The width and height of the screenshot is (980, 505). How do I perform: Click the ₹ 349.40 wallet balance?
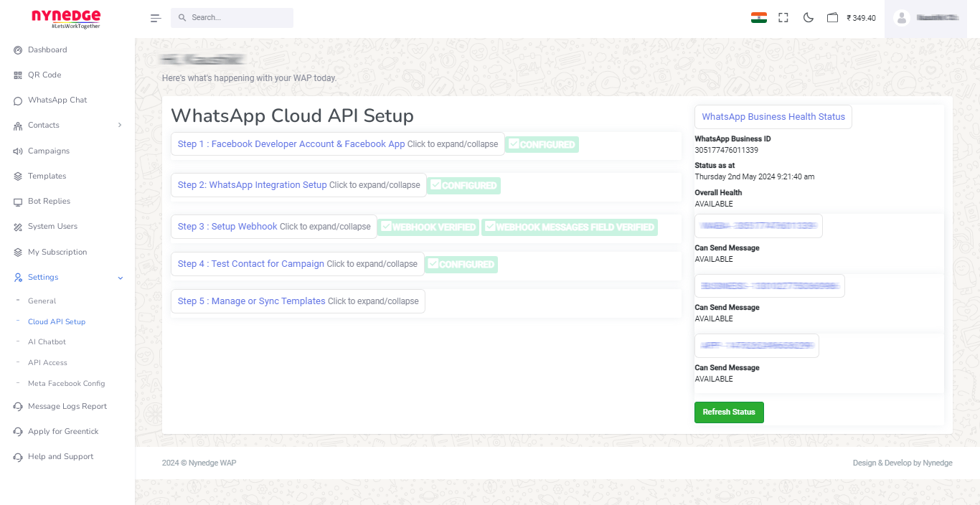tap(861, 18)
